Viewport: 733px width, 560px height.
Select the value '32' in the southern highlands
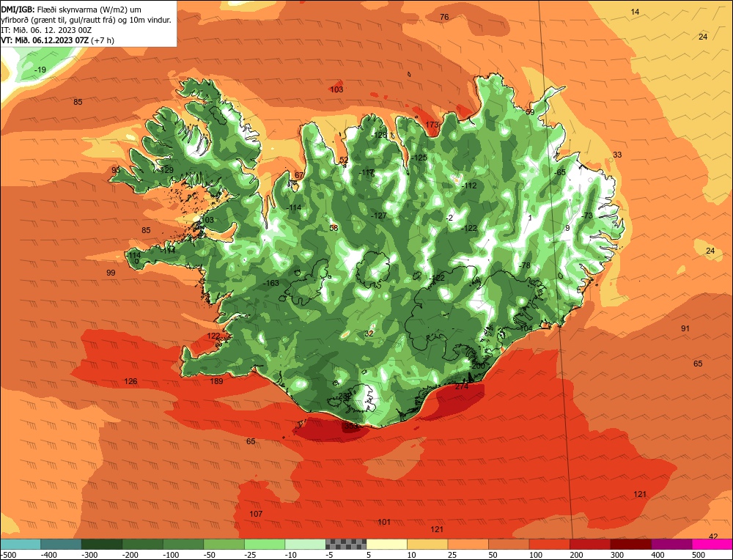tap(369, 334)
